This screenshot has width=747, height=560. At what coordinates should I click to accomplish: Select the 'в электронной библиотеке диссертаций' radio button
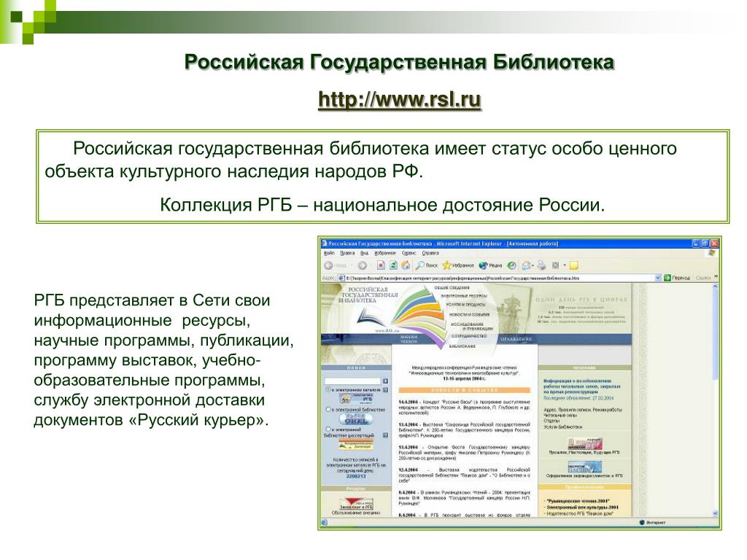click(328, 429)
